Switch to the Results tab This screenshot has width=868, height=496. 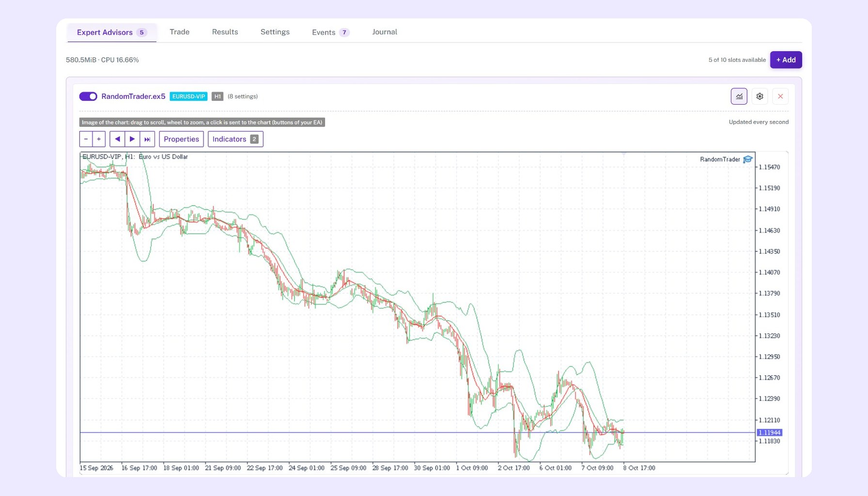[225, 32]
